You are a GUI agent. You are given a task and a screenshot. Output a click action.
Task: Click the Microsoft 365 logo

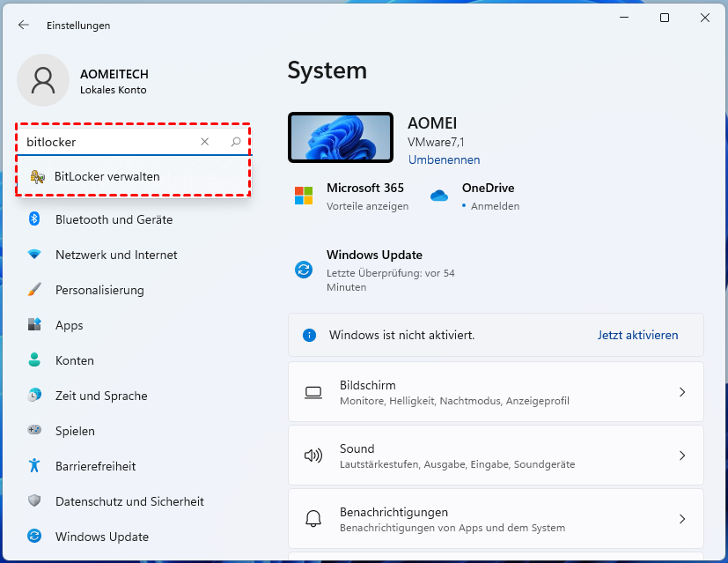click(304, 196)
